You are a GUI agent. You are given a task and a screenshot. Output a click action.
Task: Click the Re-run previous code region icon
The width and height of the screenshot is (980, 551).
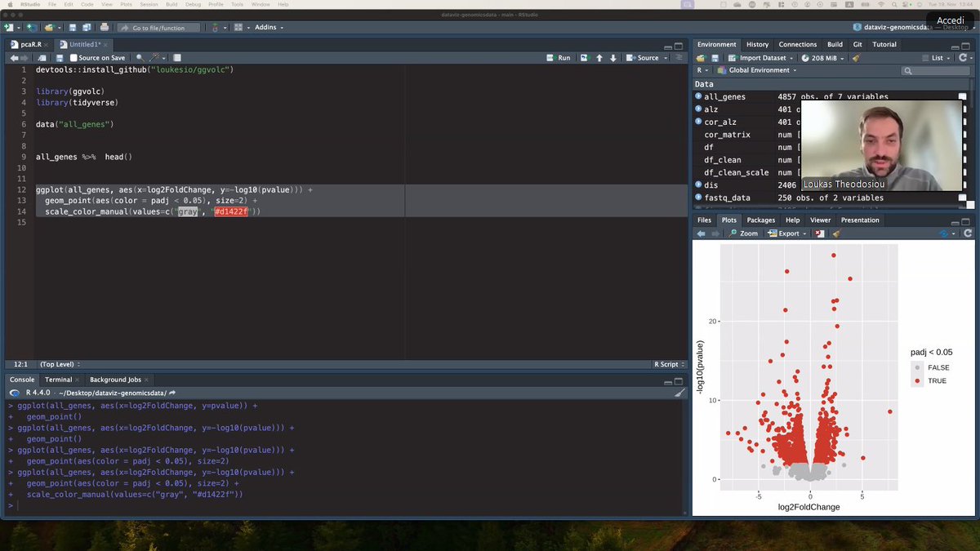tap(584, 58)
